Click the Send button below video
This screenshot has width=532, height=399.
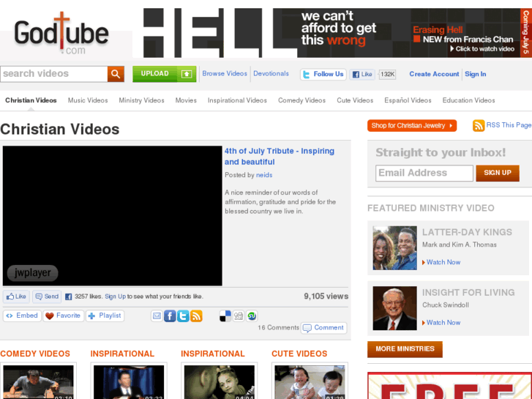(x=47, y=297)
